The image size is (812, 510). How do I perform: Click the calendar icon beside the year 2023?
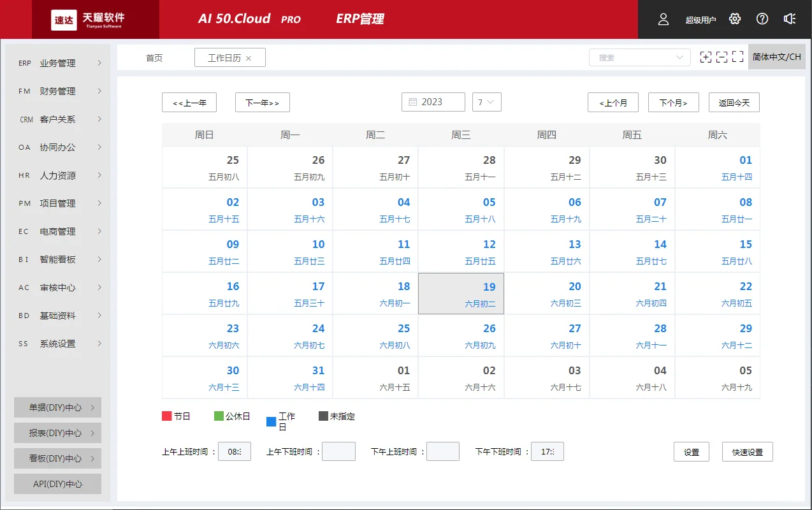[413, 101]
